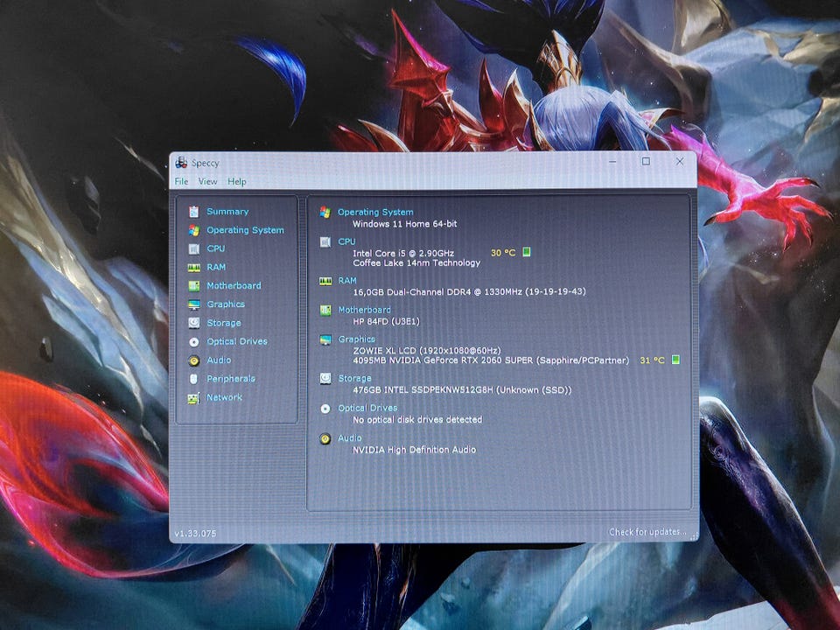Open Optical Drives section in sidebar
Image resolution: width=840 pixels, height=630 pixels.
click(237, 341)
